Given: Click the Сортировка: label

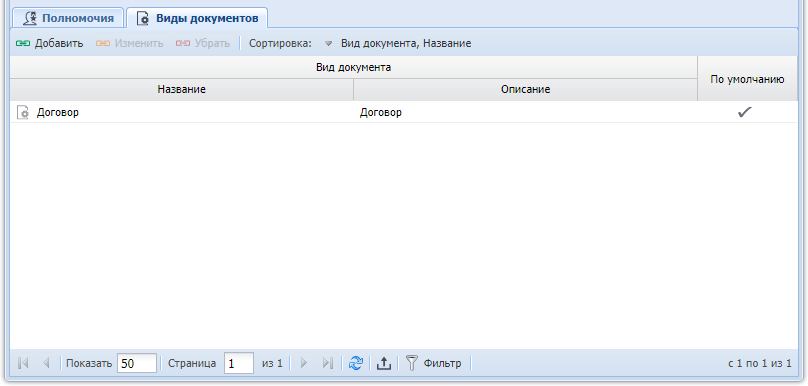Looking at the screenshot, I should click(x=281, y=43).
